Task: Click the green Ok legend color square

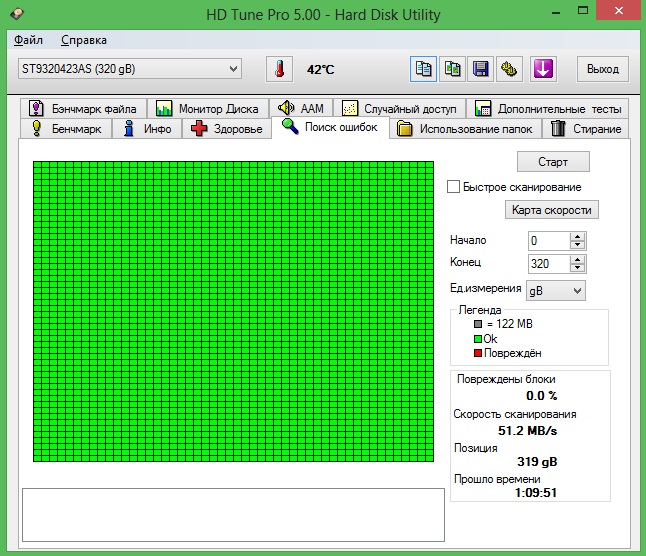Action: [x=477, y=339]
